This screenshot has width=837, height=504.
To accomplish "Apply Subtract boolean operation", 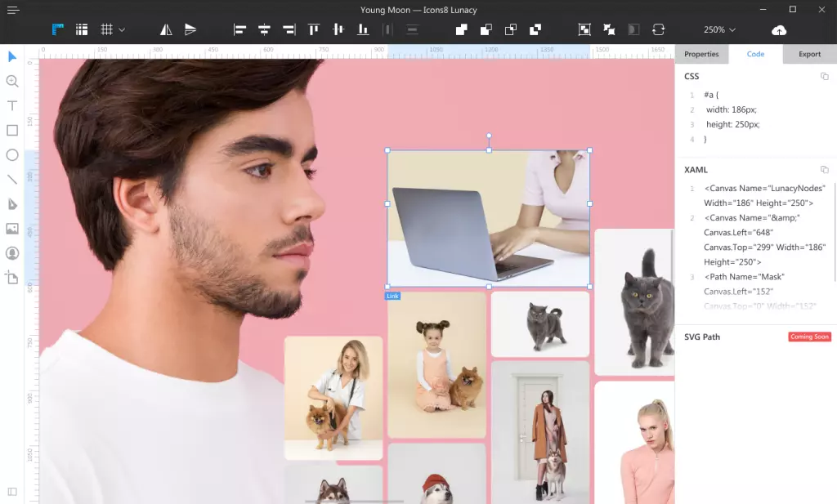I will 486,29.
